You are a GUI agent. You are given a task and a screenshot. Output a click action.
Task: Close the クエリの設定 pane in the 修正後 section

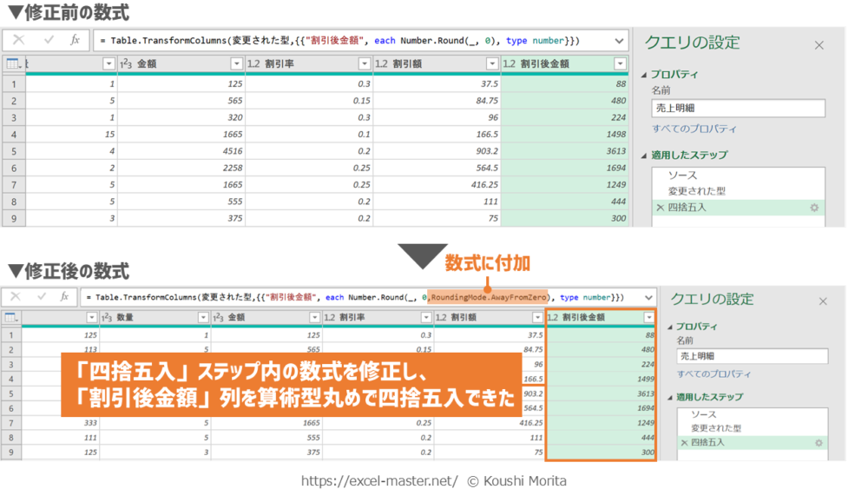tap(823, 301)
